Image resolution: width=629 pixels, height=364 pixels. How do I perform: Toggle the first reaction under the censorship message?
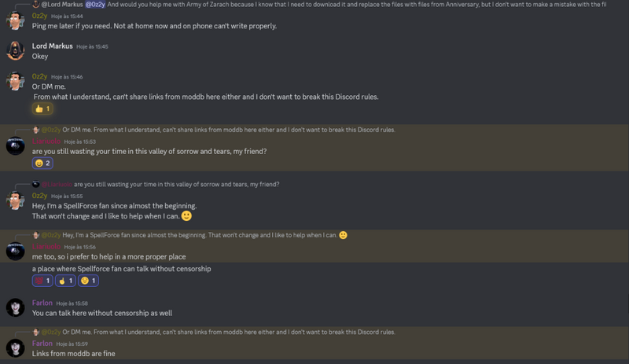point(42,281)
